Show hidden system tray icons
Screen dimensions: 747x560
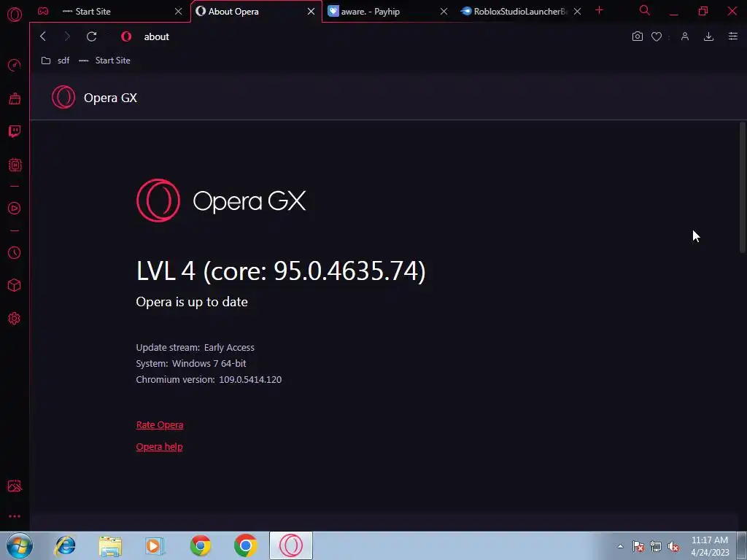point(620,546)
